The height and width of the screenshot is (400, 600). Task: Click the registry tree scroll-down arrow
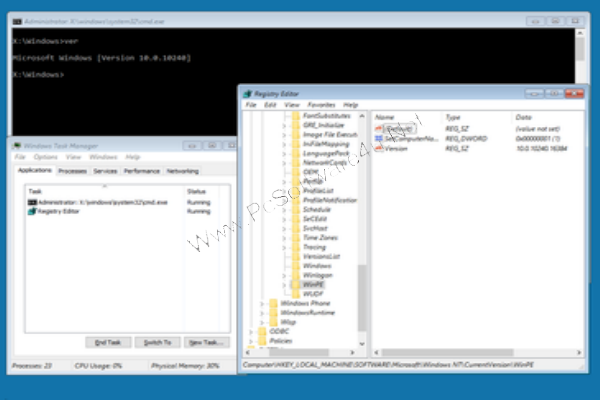tap(362, 344)
